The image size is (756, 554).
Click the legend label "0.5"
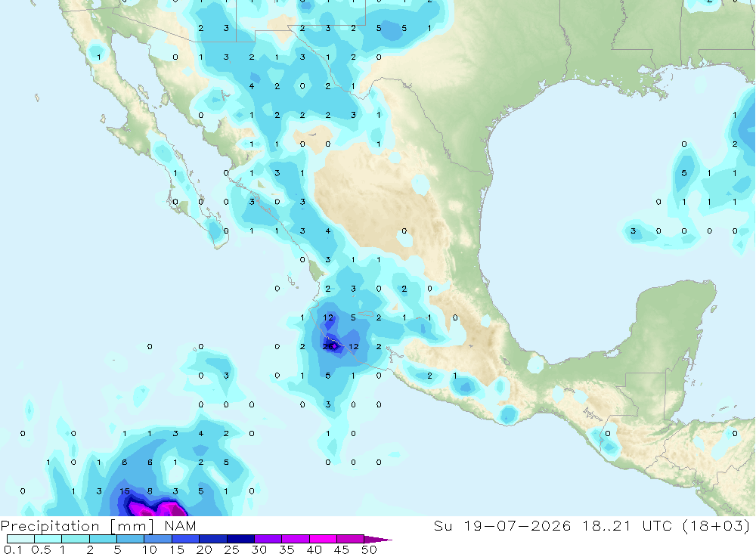[41, 549]
